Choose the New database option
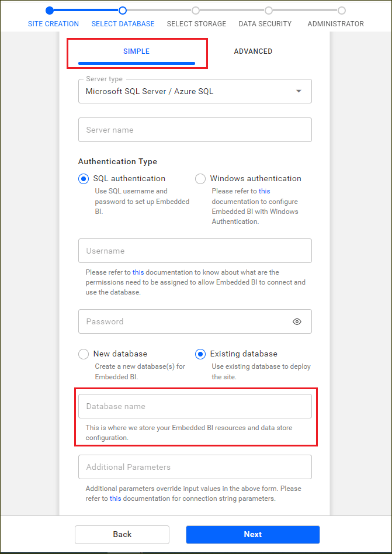The height and width of the screenshot is (554, 392). [x=84, y=354]
